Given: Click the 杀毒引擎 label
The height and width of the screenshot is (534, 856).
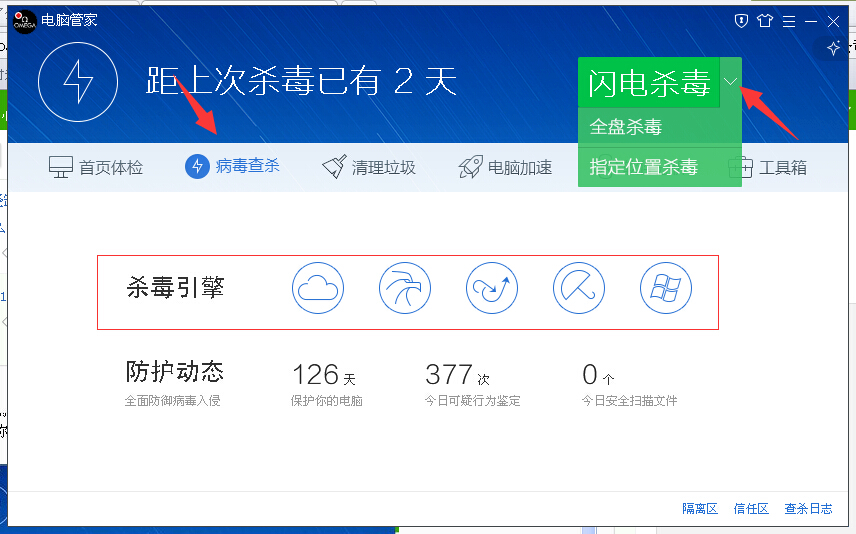Looking at the screenshot, I should (x=175, y=287).
